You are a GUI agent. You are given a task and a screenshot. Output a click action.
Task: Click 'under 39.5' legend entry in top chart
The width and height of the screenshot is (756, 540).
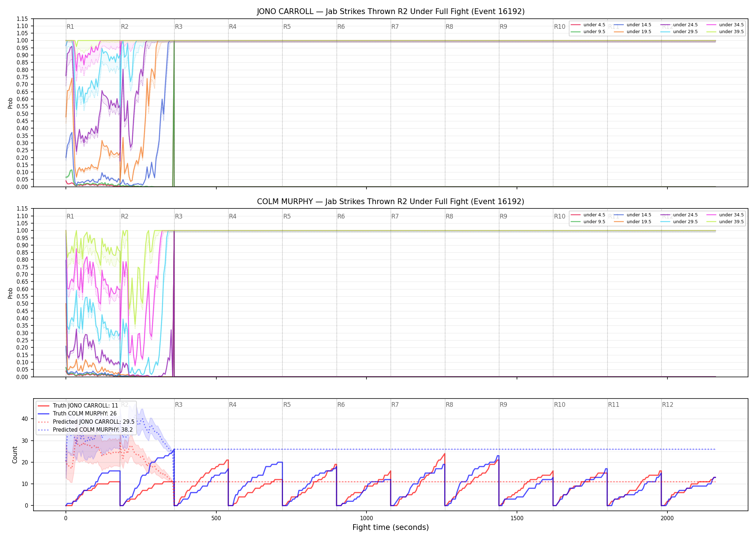pyautogui.click(x=725, y=32)
